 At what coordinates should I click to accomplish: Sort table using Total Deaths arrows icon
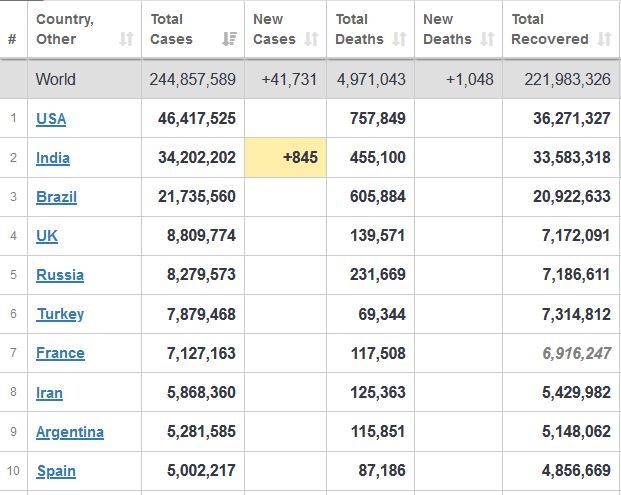399,39
